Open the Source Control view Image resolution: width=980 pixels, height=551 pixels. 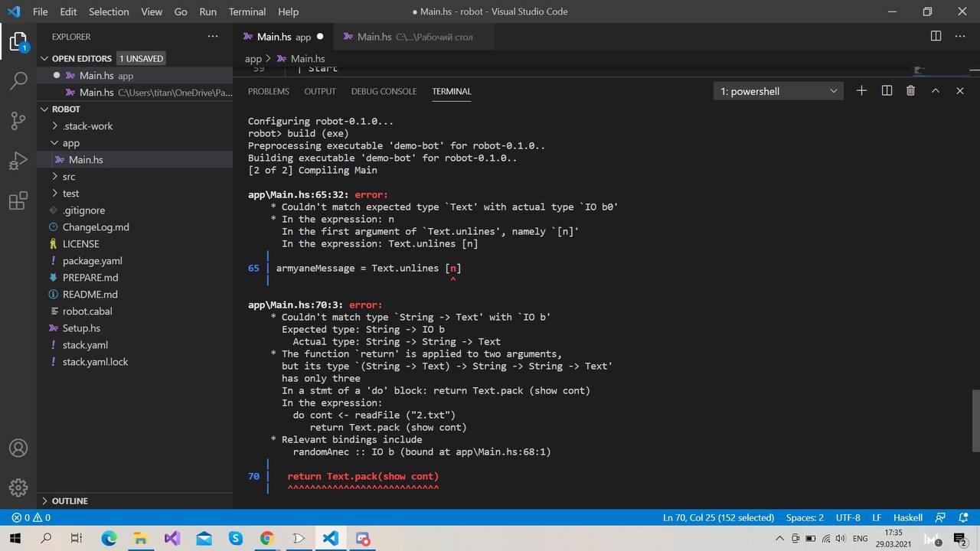point(18,121)
